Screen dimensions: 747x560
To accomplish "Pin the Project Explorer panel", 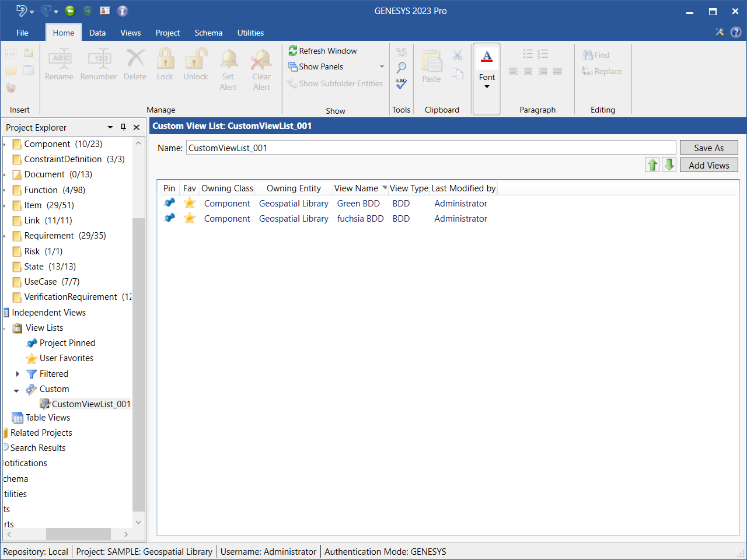I will coord(123,127).
